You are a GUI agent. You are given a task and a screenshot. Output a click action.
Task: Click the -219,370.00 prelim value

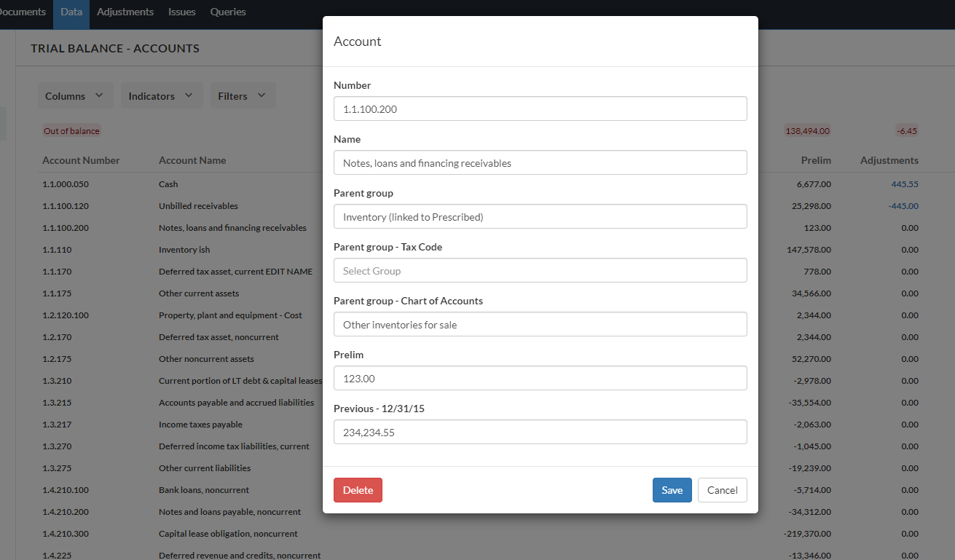click(x=808, y=534)
